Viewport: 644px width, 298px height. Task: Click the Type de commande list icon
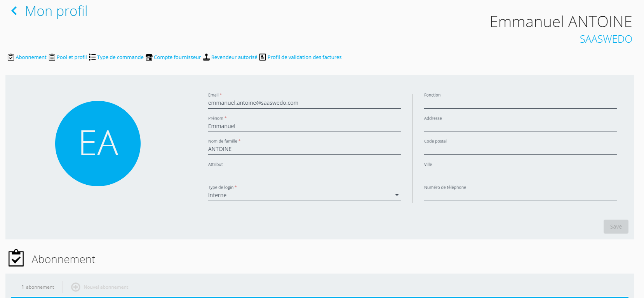point(92,57)
